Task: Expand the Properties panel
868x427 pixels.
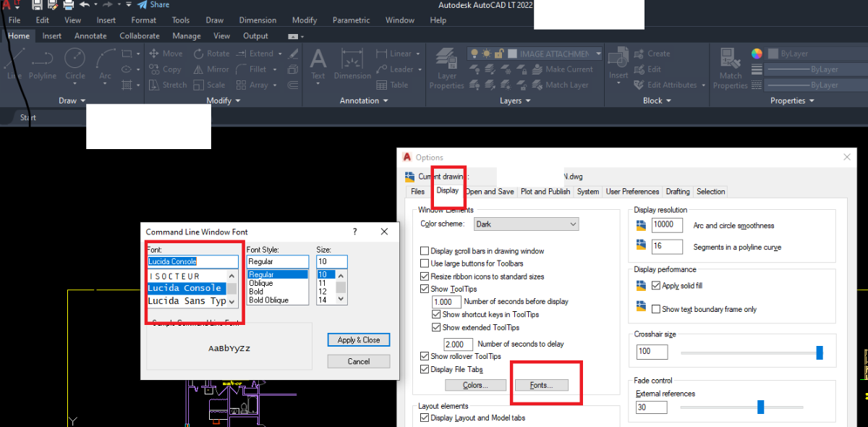Action: pyautogui.click(x=792, y=101)
